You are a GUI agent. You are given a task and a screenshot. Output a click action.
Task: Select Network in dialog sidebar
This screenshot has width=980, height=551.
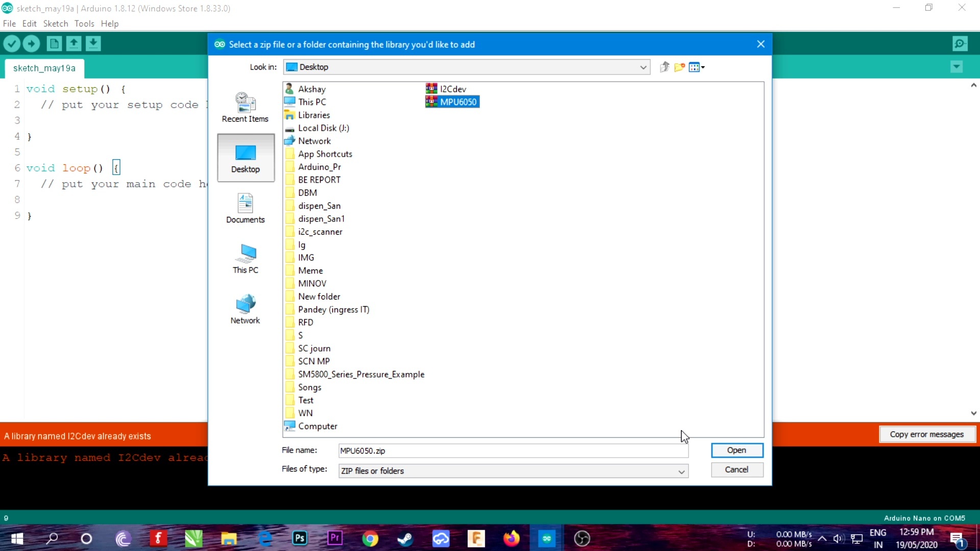(246, 310)
